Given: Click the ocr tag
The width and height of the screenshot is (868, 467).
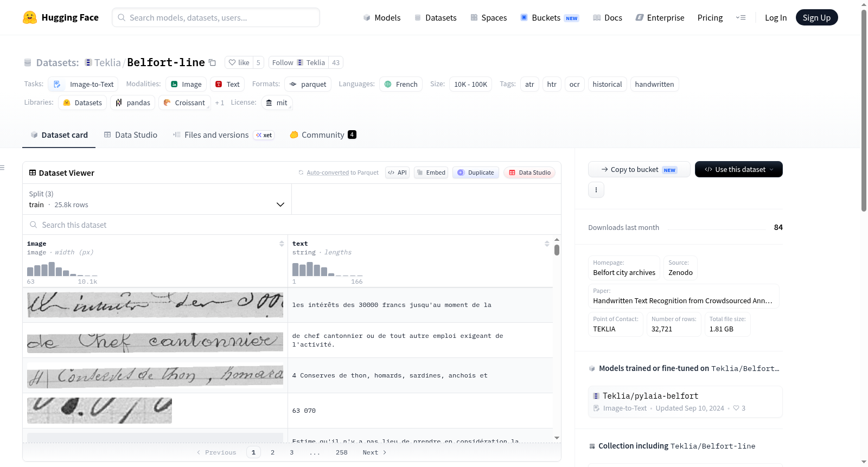Looking at the screenshot, I should point(575,84).
